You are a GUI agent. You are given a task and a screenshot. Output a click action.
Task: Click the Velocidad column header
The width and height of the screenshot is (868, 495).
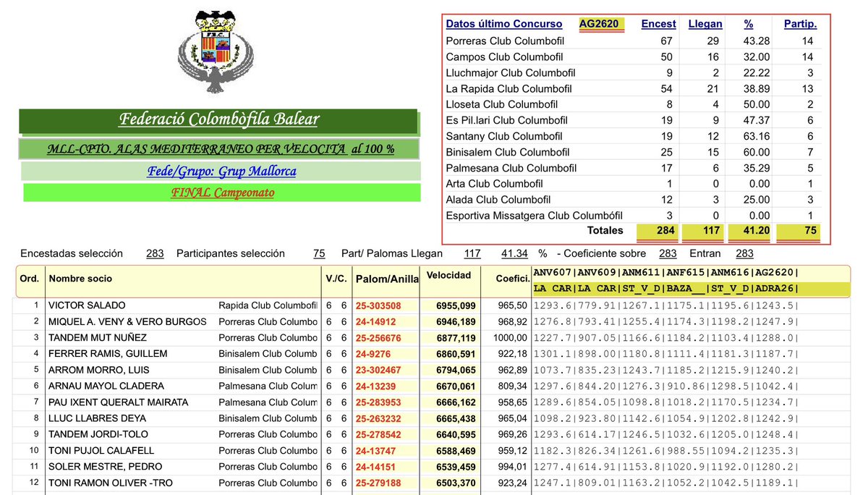coord(449,276)
